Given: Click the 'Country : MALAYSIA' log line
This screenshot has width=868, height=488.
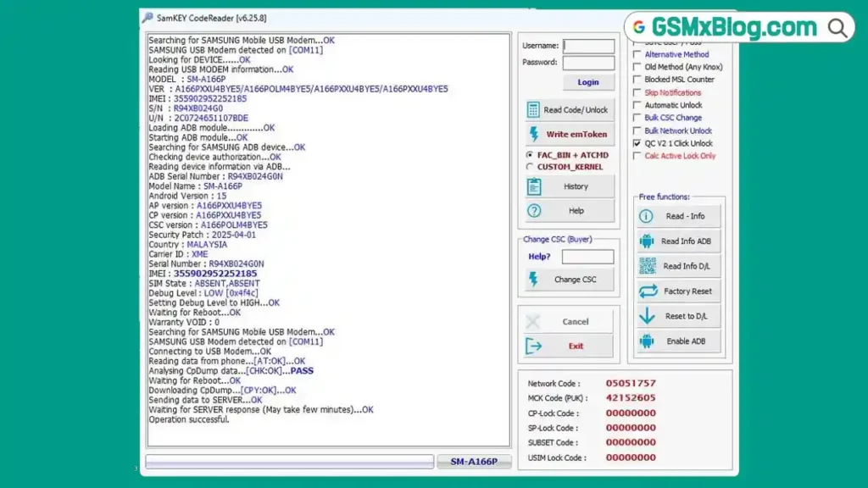Looking at the screenshot, I should click(187, 245).
